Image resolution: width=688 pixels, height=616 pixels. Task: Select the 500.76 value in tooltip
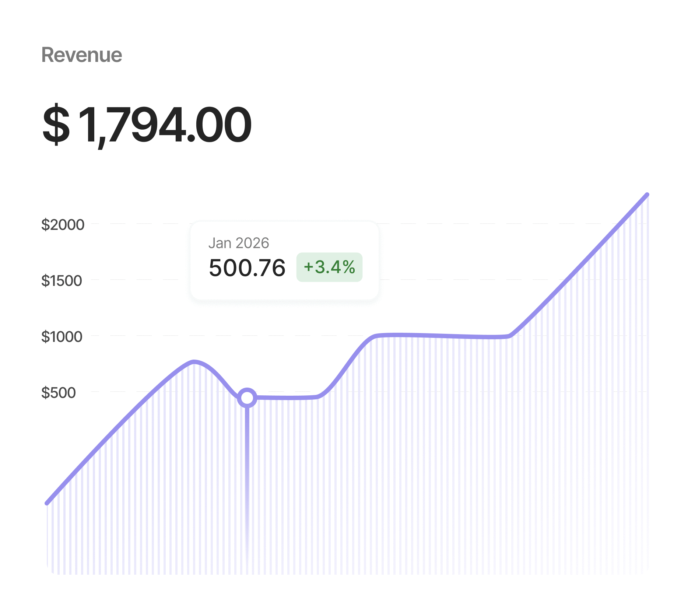click(247, 268)
